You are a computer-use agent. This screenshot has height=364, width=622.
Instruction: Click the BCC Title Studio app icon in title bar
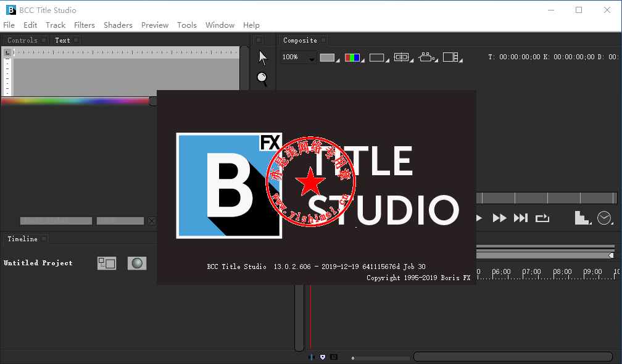pyautogui.click(x=11, y=10)
